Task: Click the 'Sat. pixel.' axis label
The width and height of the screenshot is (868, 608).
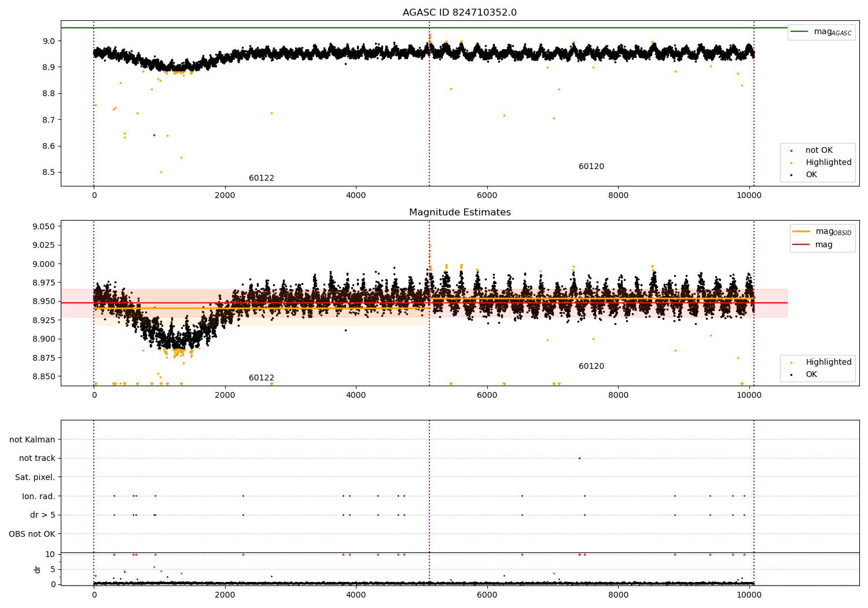Action: tap(35, 478)
